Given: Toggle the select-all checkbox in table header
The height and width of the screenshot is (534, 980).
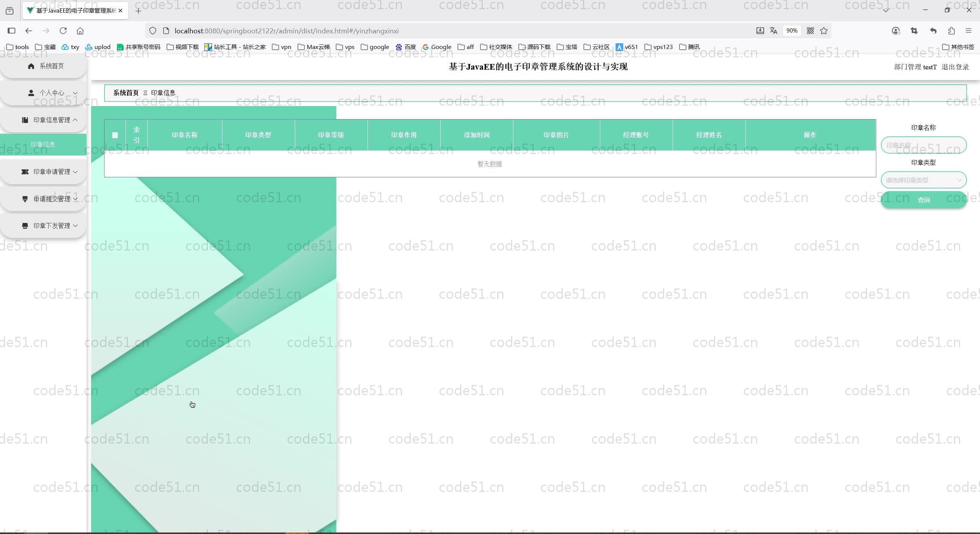Looking at the screenshot, I should point(115,135).
